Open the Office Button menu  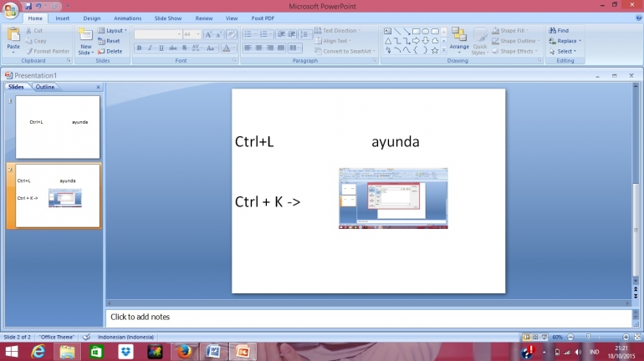(x=10, y=10)
